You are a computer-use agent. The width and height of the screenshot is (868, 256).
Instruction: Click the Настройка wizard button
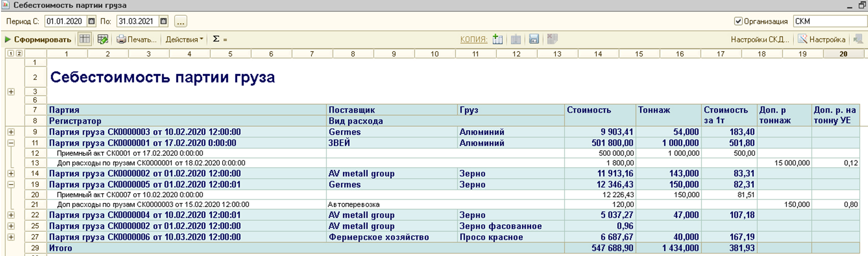click(822, 39)
